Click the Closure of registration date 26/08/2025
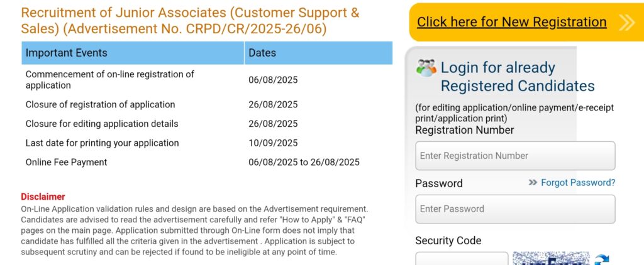The image size is (644, 265). [273, 104]
